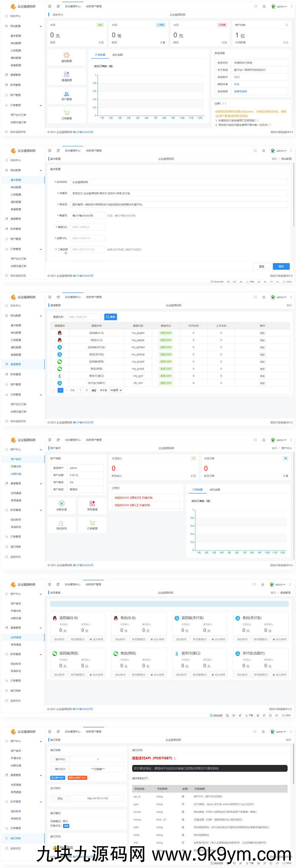Open the 通道配置 shortcut tile icon

[x=67, y=74]
